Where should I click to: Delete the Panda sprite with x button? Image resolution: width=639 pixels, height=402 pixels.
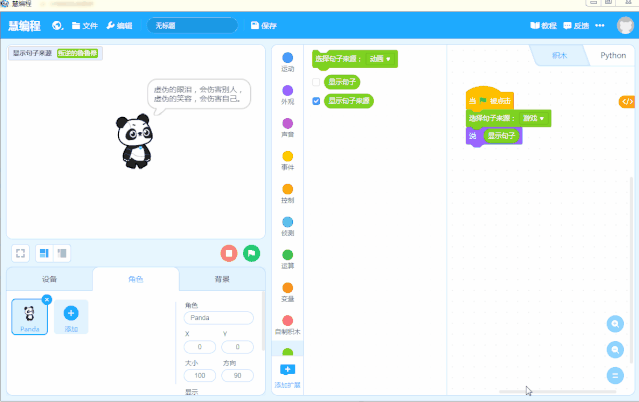point(47,300)
